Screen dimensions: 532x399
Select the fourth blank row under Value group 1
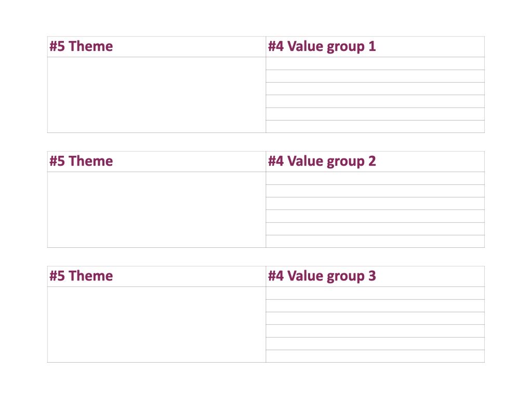375,101
